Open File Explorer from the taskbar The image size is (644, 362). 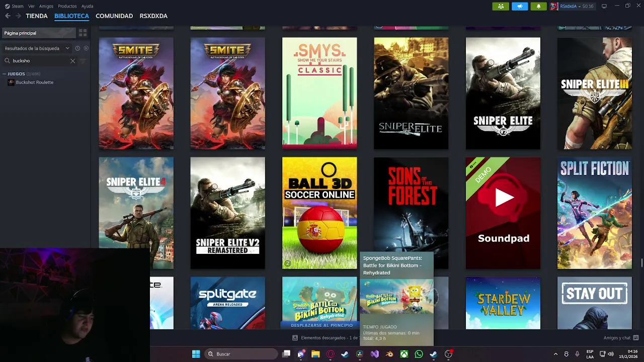[315, 354]
